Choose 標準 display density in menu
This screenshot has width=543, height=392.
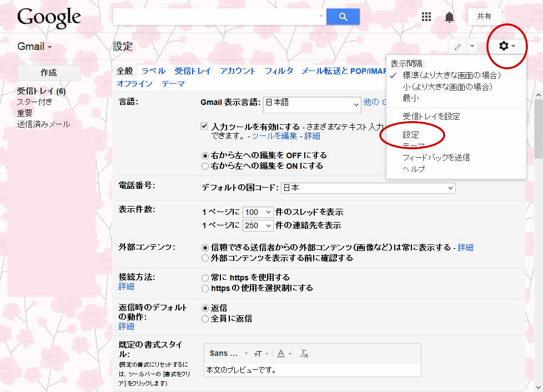pyautogui.click(x=451, y=75)
